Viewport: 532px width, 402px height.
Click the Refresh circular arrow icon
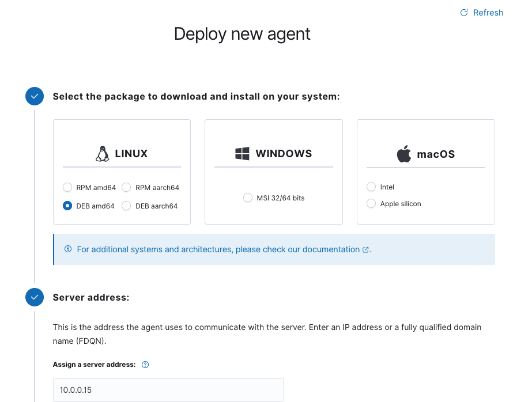464,13
